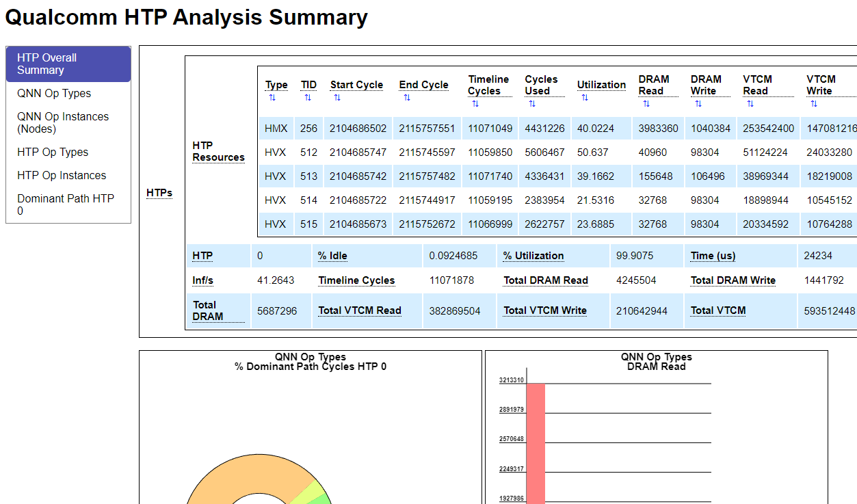The height and width of the screenshot is (504, 857).
Task: Open the QNN Op Types section
Action: pyautogui.click(x=54, y=93)
